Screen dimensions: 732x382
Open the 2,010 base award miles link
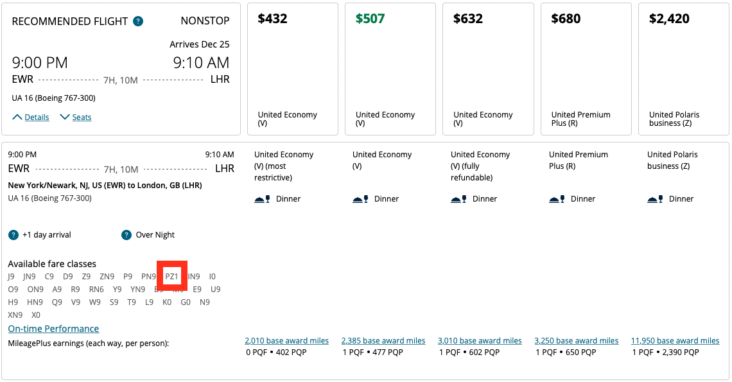[287, 341]
